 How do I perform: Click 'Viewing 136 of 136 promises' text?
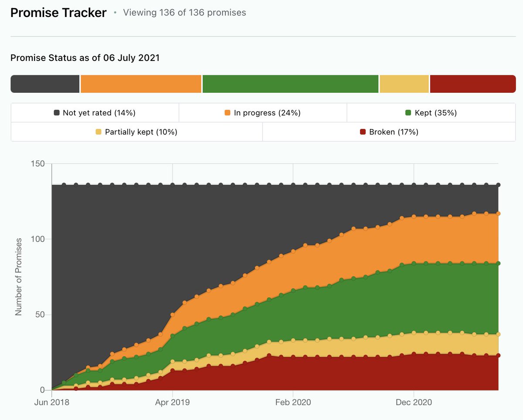pyautogui.click(x=184, y=13)
